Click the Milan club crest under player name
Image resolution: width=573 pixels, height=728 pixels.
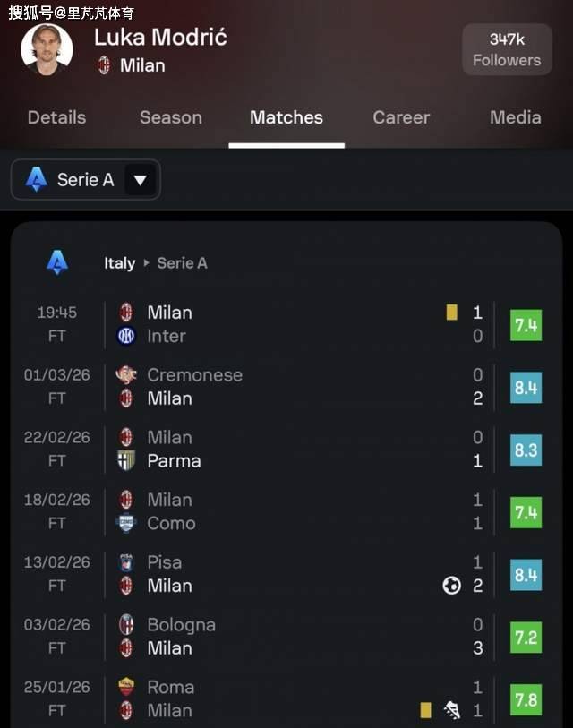click(104, 65)
